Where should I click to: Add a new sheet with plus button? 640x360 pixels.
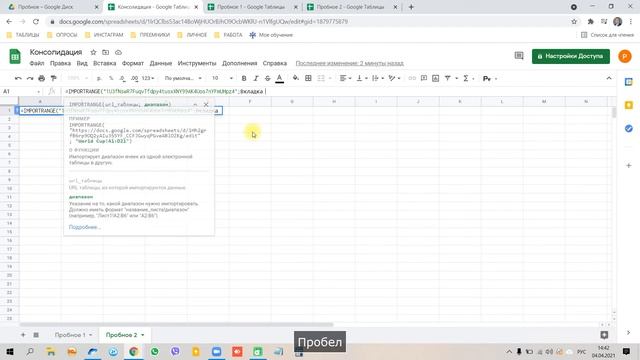pos(23,335)
